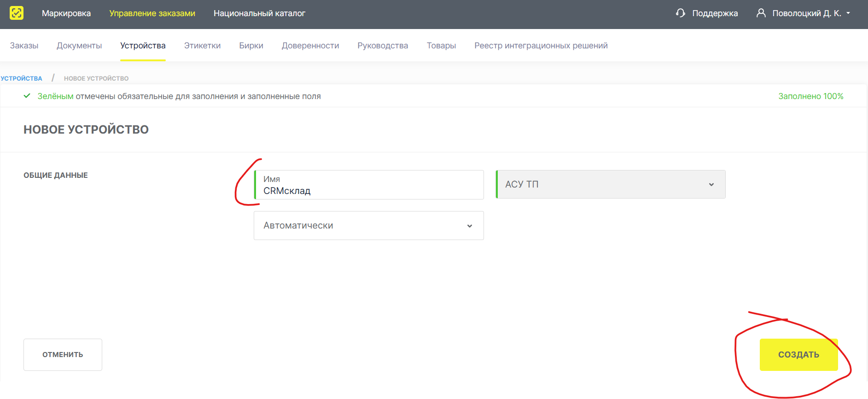Viewport: 868px width, 399px height.
Task: Go to the Доверенности tab
Action: click(310, 46)
